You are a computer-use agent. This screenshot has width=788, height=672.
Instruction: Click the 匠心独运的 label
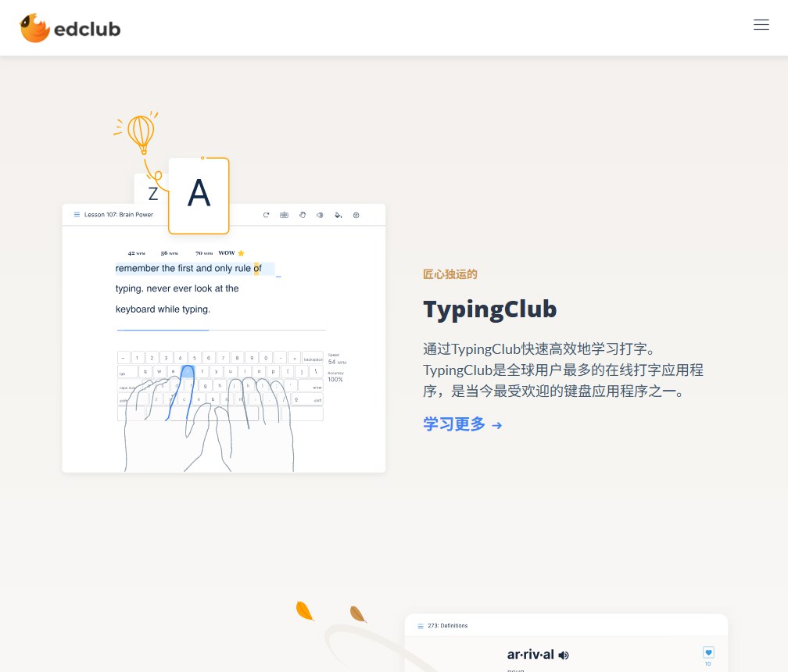point(450,274)
